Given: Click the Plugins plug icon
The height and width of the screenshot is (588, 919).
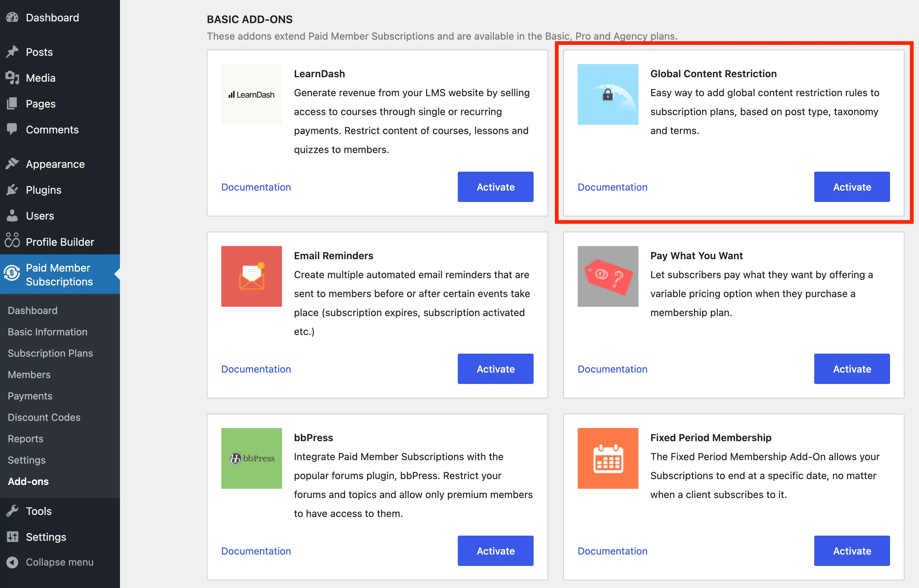Looking at the screenshot, I should (x=12, y=190).
